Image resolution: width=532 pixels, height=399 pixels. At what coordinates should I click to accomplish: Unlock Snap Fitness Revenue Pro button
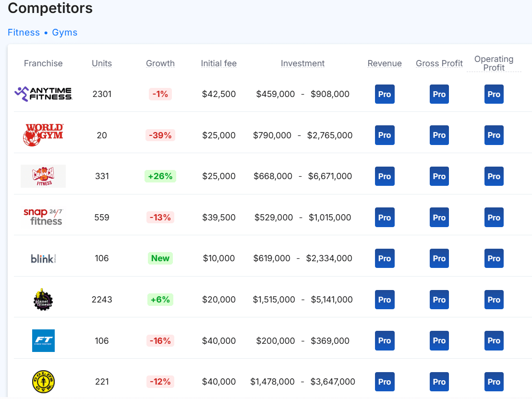[x=385, y=217]
